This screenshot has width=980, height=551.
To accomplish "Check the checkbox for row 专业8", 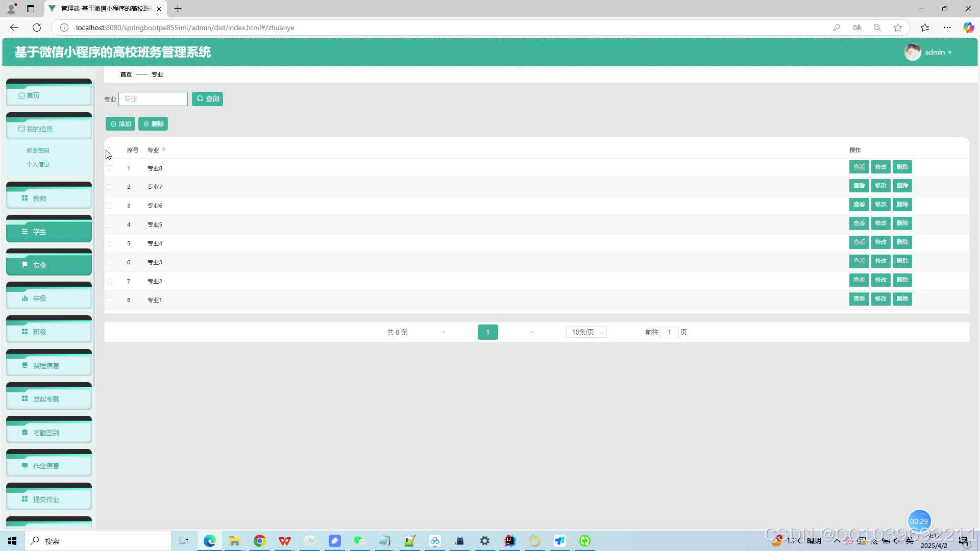I will 109,168.
